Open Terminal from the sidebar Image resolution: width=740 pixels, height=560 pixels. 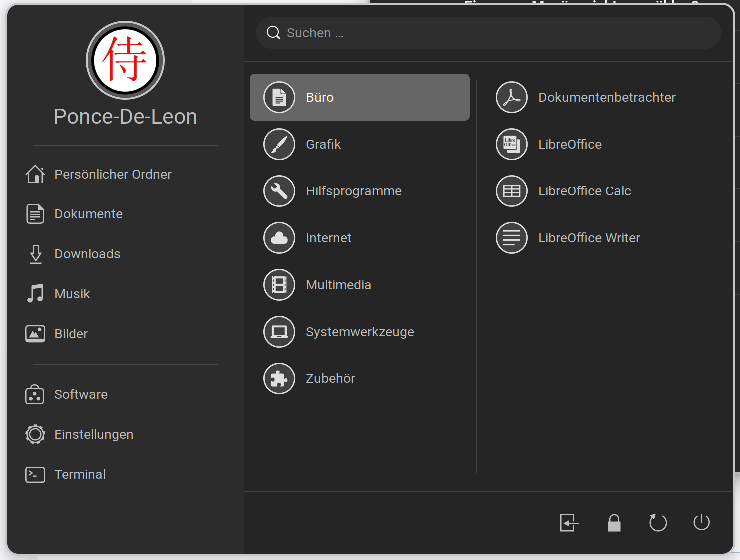(x=80, y=474)
